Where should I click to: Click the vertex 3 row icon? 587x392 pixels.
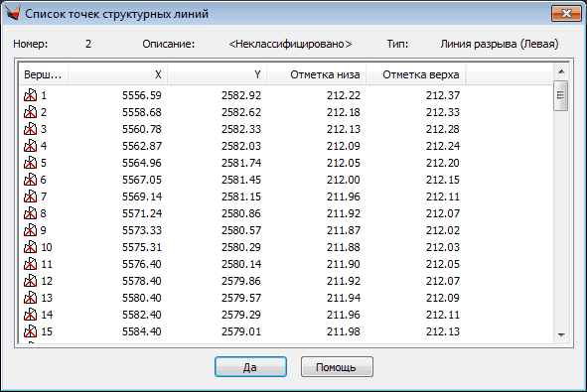(x=31, y=129)
